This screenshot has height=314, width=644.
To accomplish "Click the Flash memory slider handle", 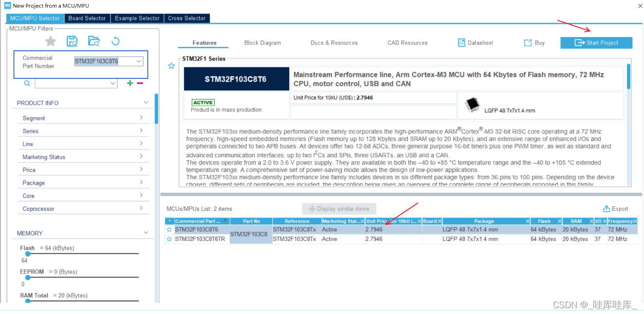I will coord(28,254).
